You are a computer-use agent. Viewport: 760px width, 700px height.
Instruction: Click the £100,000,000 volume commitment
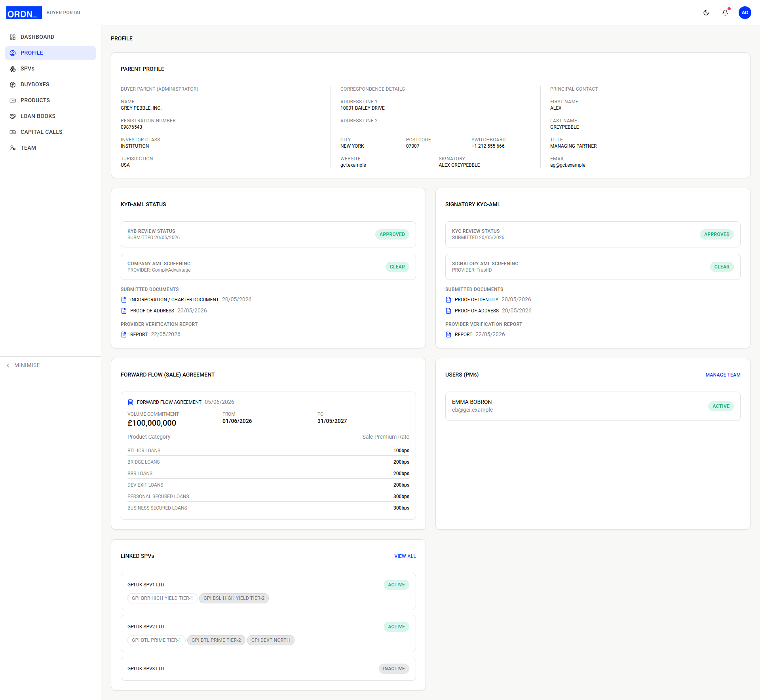pyautogui.click(x=152, y=423)
